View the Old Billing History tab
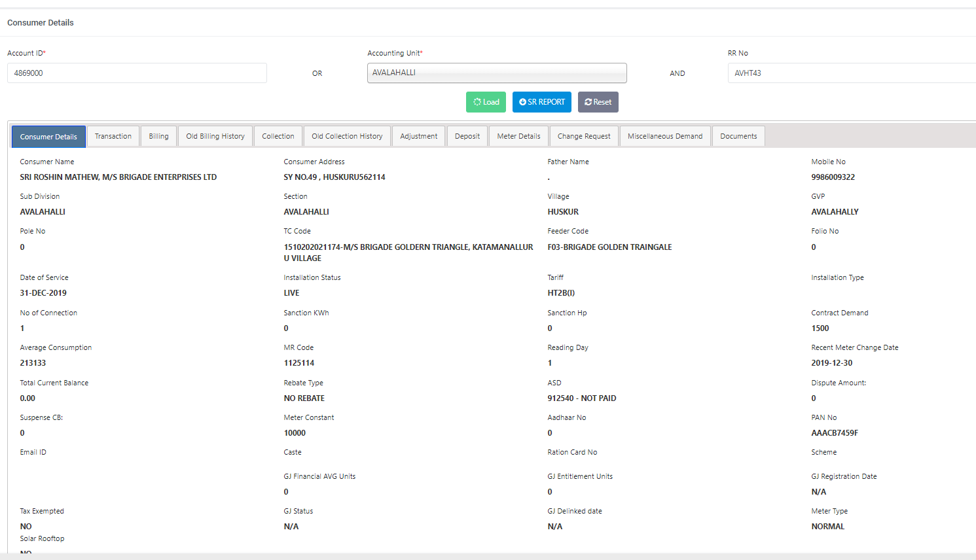The image size is (976, 560). (215, 136)
